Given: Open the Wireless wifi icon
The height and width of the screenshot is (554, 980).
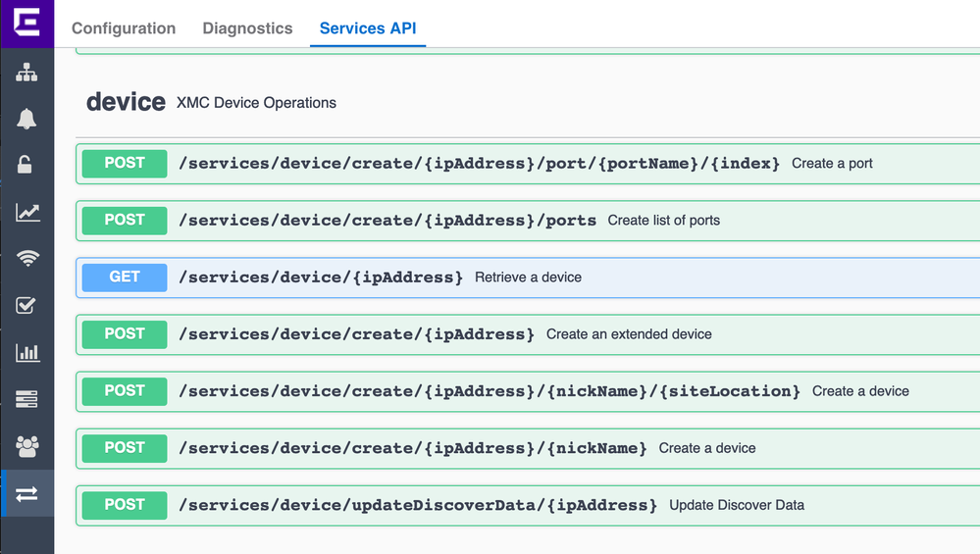Looking at the screenshot, I should click(x=26, y=259).
